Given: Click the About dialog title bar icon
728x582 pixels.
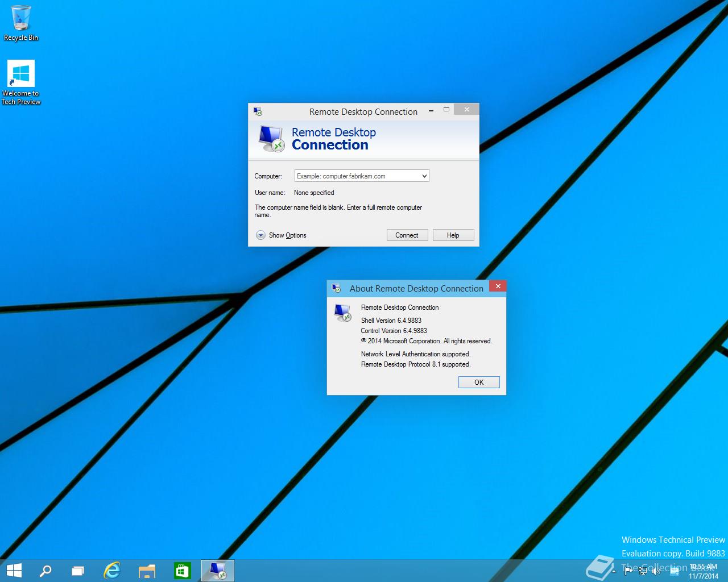Looking at the screenshot, I should 336,288.
